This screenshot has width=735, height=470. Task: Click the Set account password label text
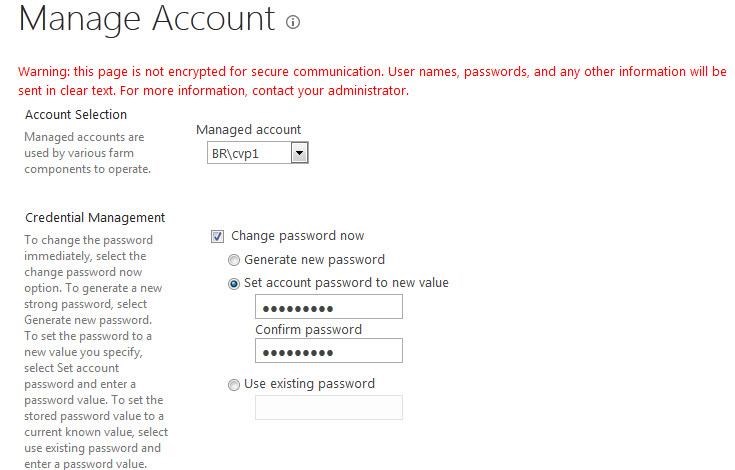pos(346,283)
